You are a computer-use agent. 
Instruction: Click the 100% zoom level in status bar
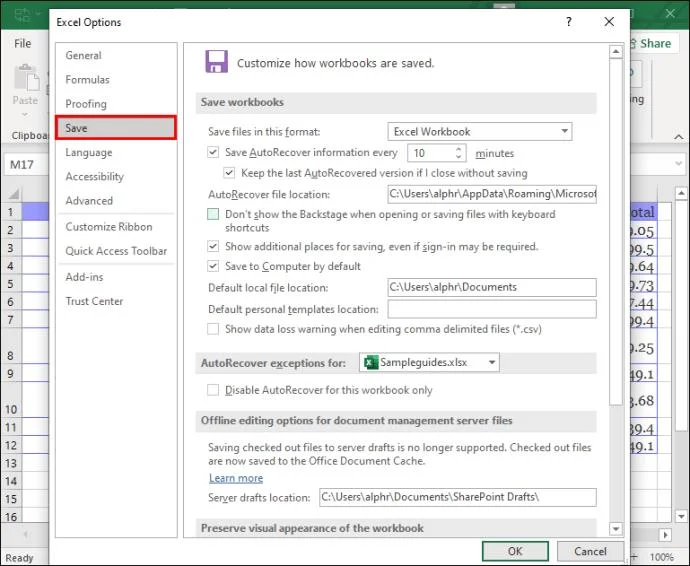[x=662, y=557]
